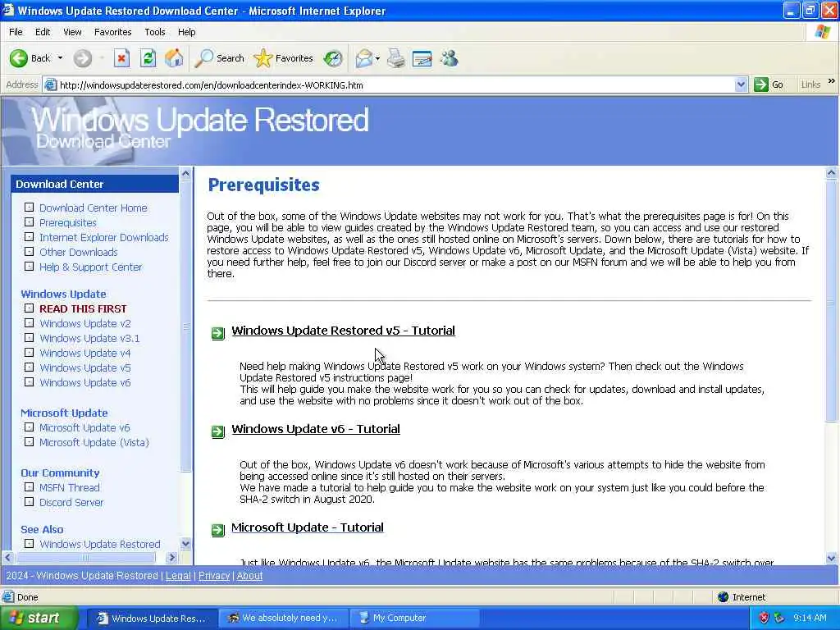
Task: Click the sidebar scroll down arrow
Action: click(x=186, y=544)
